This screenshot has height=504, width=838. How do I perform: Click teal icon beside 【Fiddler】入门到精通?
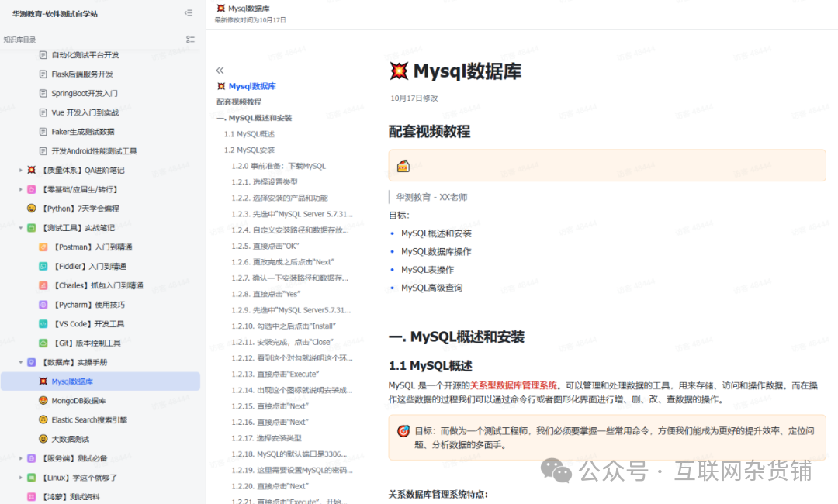[43, 266]
